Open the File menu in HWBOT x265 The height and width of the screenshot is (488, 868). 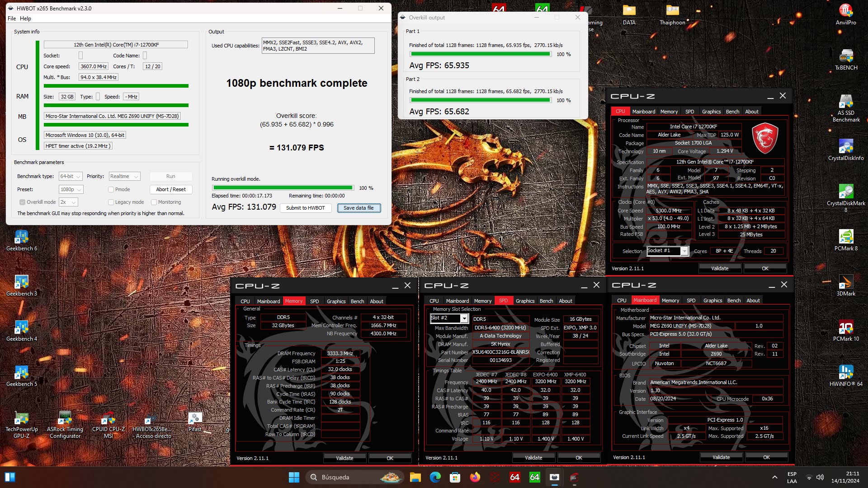coord(12,19)
